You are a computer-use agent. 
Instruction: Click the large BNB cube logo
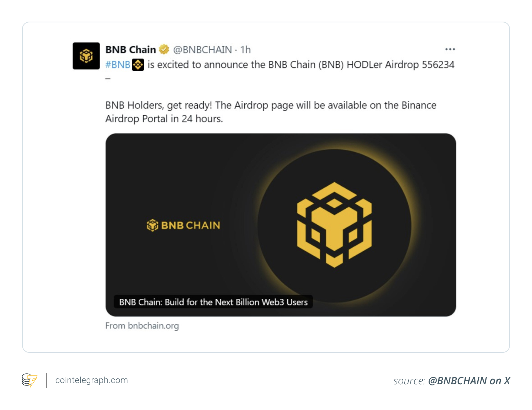(x=334, y=225)
